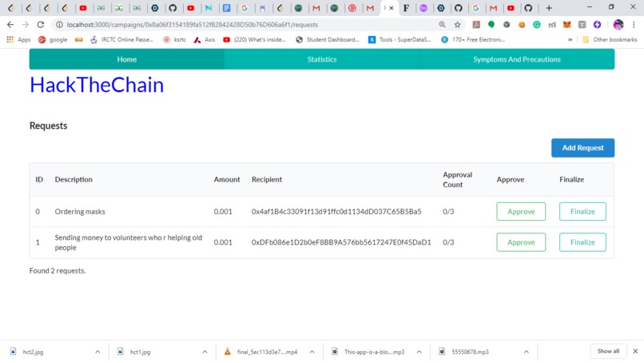Finalize the Sending money to volunteers request
The width and height of the screenshot is (644, 363).
tap(582, 242)
